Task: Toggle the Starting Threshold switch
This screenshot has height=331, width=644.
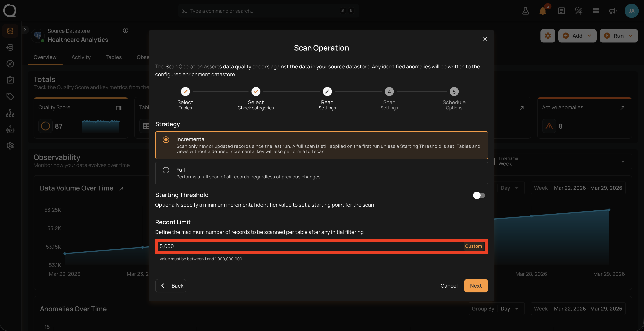Action: 479,195
